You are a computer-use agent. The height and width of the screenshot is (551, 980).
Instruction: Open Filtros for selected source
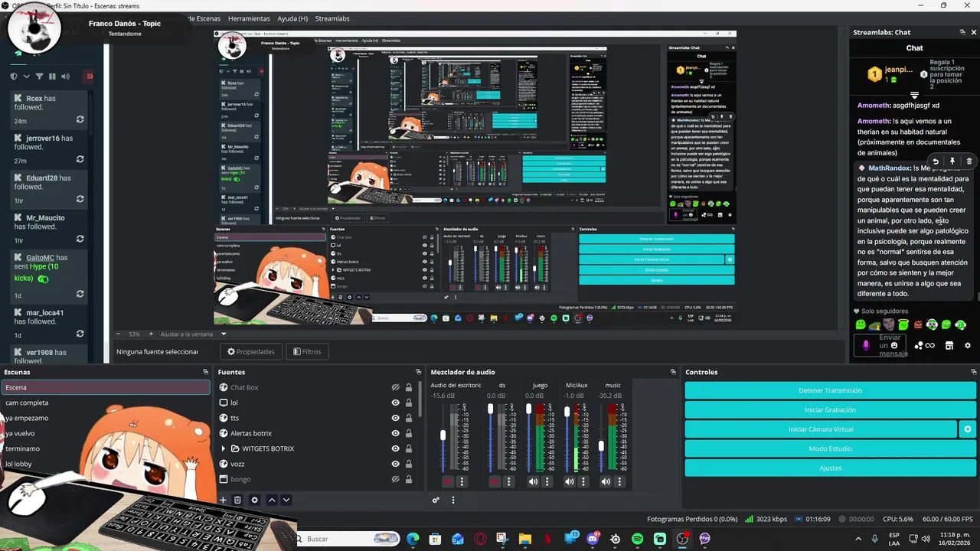pos(306,351)
